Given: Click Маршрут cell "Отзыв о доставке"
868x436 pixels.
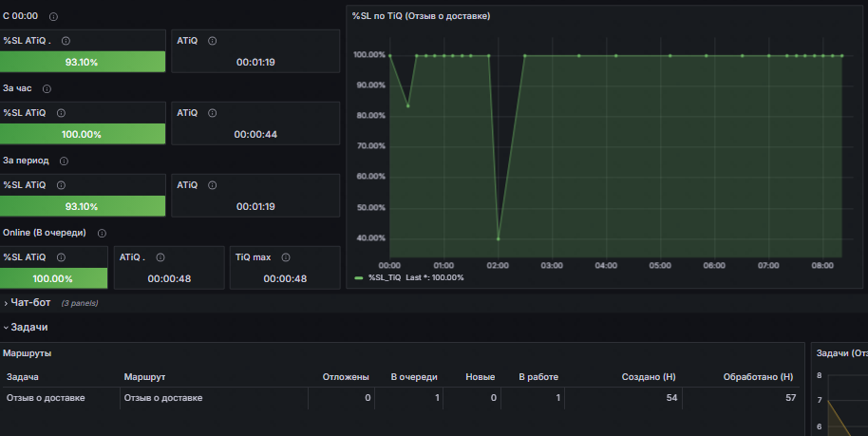Looking at the screenshot, I should point(163,398).
